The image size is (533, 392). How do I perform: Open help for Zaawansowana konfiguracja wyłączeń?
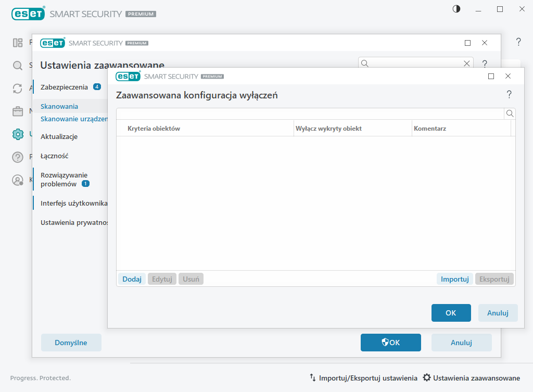pyautogui.click(x=509, y=95)
